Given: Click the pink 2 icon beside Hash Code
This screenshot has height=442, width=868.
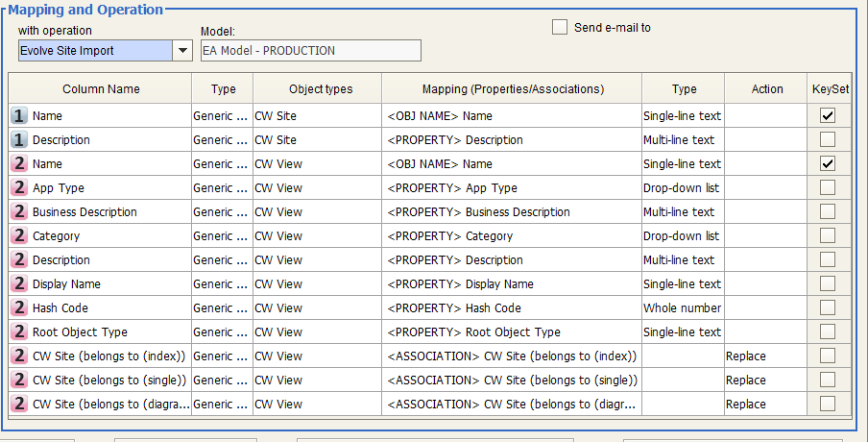Looking at the screenshot, I should point(19,307).
